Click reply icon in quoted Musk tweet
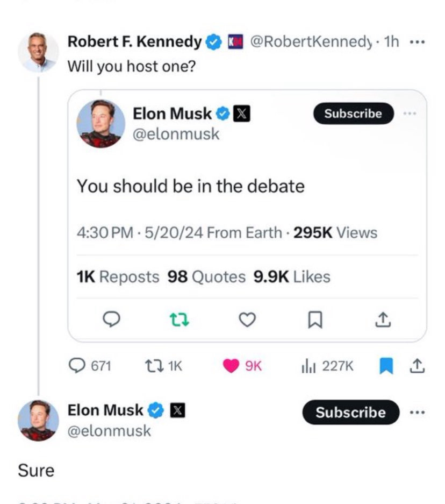445x504 pixels. click(111, 321)
